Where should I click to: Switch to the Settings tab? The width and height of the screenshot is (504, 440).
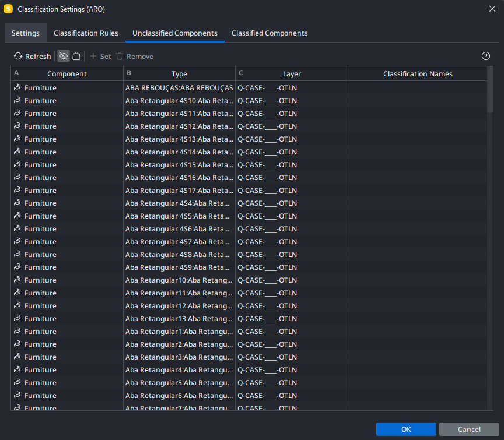point(26,33)
